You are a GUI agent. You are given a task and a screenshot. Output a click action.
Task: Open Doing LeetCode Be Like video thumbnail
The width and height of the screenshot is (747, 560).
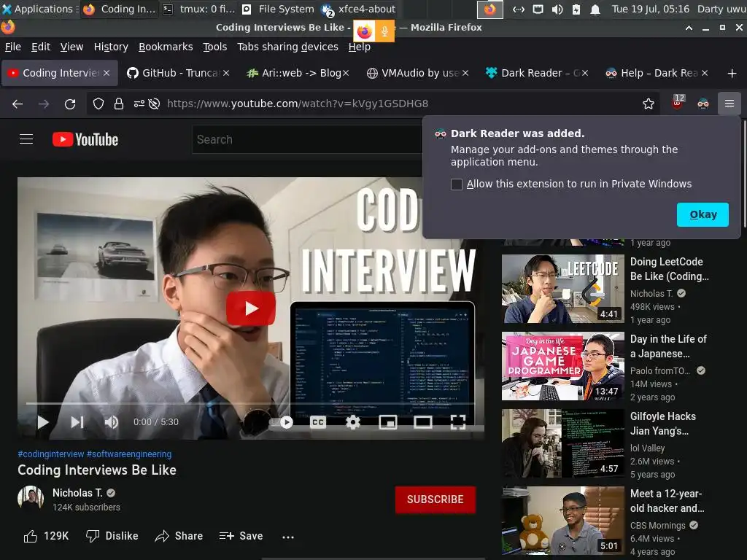pyautogui.click(x=562, y=289)
